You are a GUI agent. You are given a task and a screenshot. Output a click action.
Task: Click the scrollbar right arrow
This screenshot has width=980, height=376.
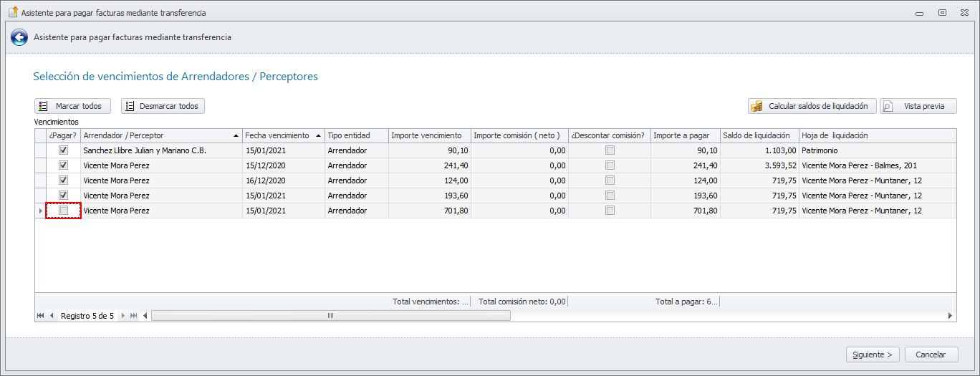point(951,316)
